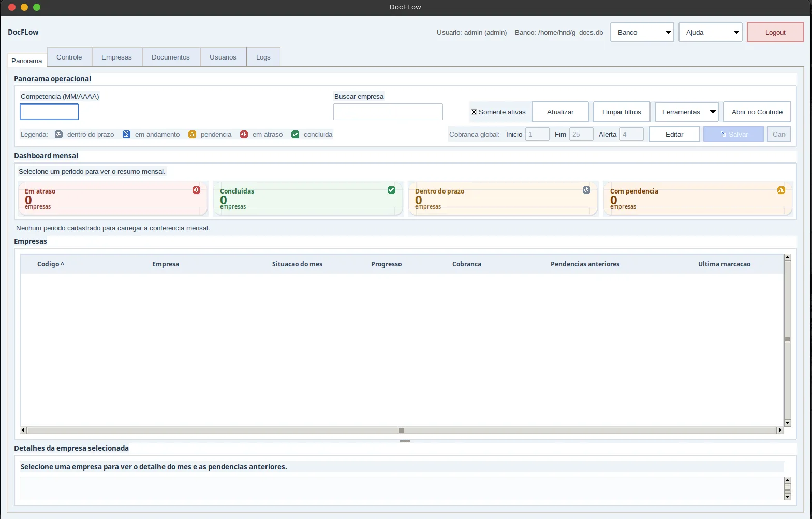Image resolution: width=812 pixels, height=519 pixels.
Task: Click the Logout button
Action: pyautogui.click(x=775, y=32)
